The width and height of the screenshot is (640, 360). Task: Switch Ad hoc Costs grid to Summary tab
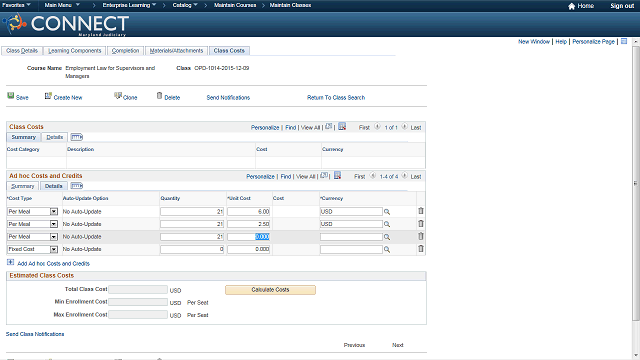pos(23,186)
